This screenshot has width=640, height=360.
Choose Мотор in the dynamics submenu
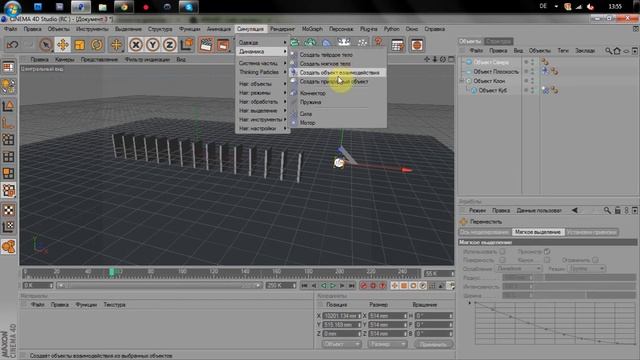point(307,122)
